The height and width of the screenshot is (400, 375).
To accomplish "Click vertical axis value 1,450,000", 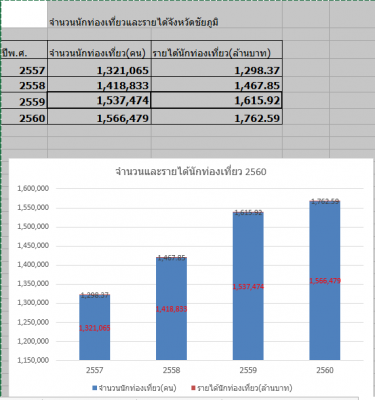I will click(33, 245).
